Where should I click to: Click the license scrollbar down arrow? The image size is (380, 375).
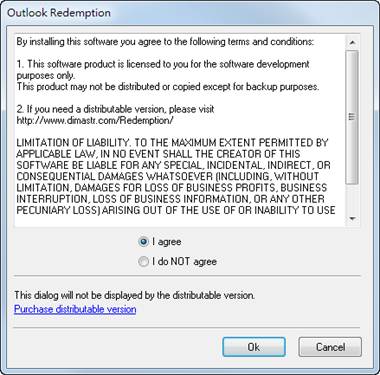(x=352, y=219)
